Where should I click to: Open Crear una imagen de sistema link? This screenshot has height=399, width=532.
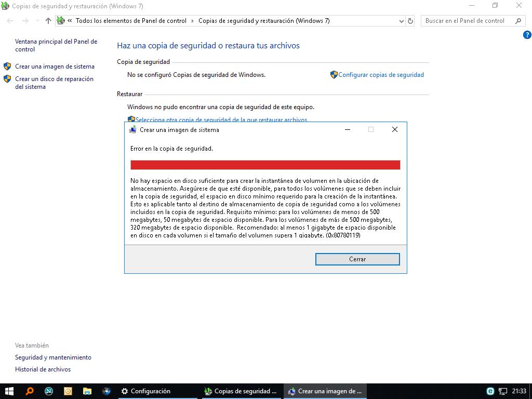55,66
